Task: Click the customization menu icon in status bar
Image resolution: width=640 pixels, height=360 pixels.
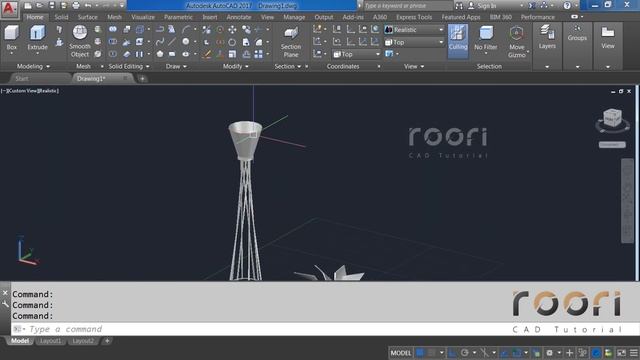Action: point(633,353)
